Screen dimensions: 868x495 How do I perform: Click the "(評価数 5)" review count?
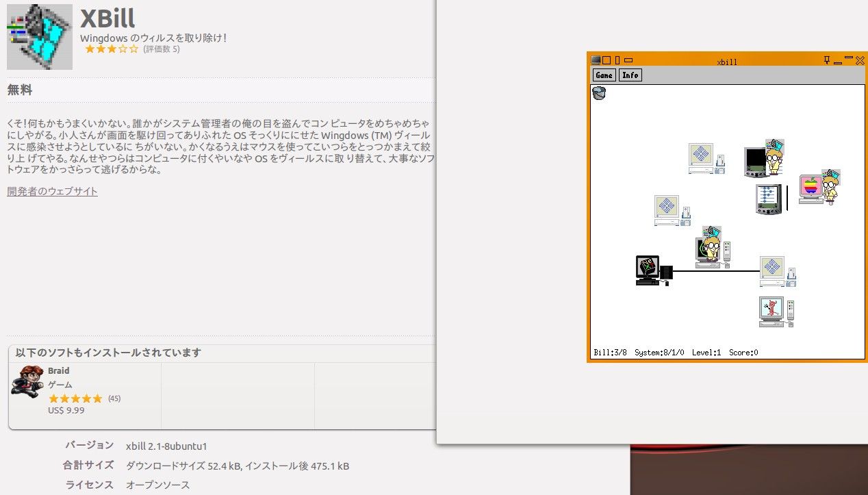tap(161, 49)
